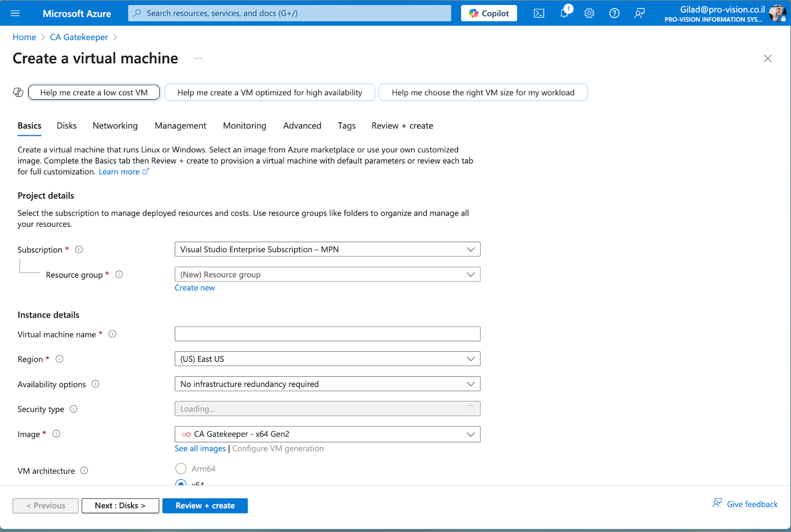Switch to the Advanced tab
The image size is (791, 532).
[x=302, y=126]
